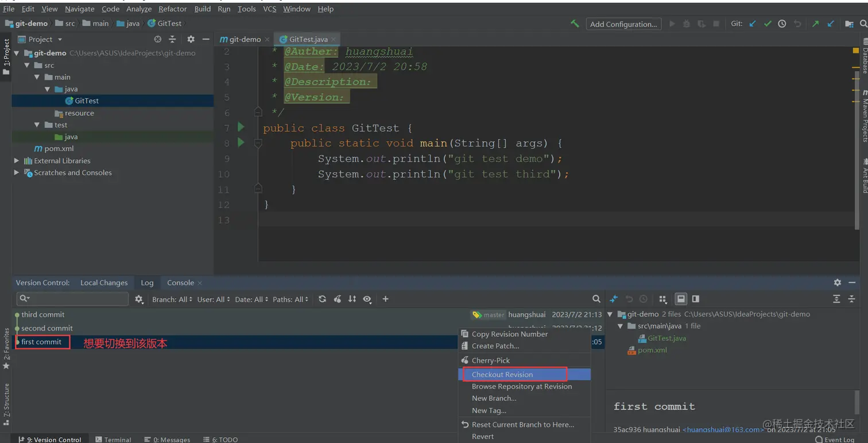Choose Checkout Revision from context menu
868x443 pixels.
tap(525, 374)
